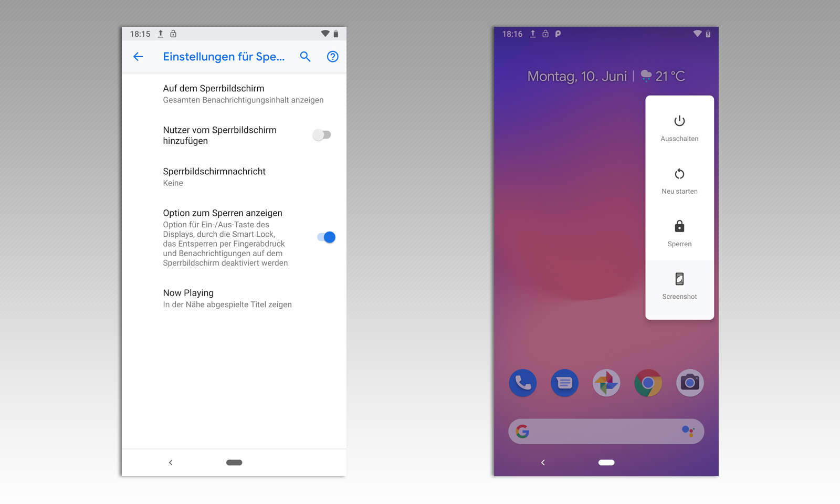Open 'Now Playing' setting

pyautogui.click(x=234, y=298)
